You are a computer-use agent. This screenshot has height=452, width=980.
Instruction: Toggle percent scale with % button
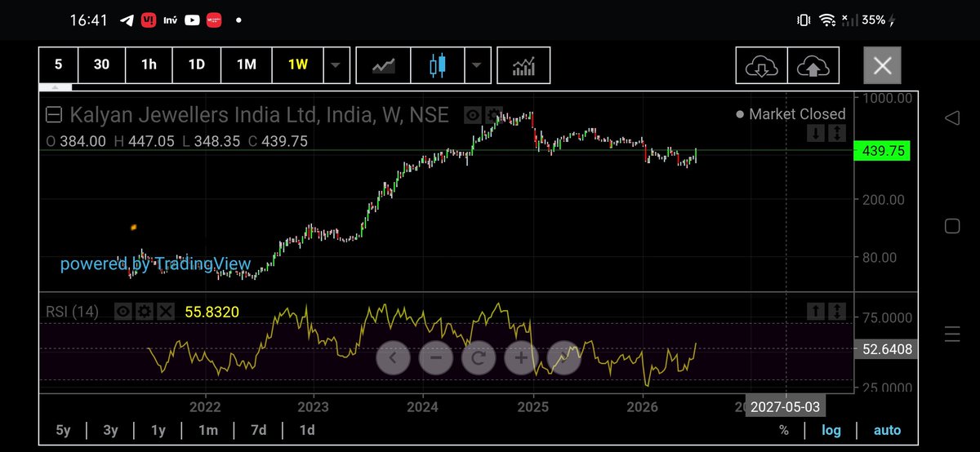coord(784,430)
